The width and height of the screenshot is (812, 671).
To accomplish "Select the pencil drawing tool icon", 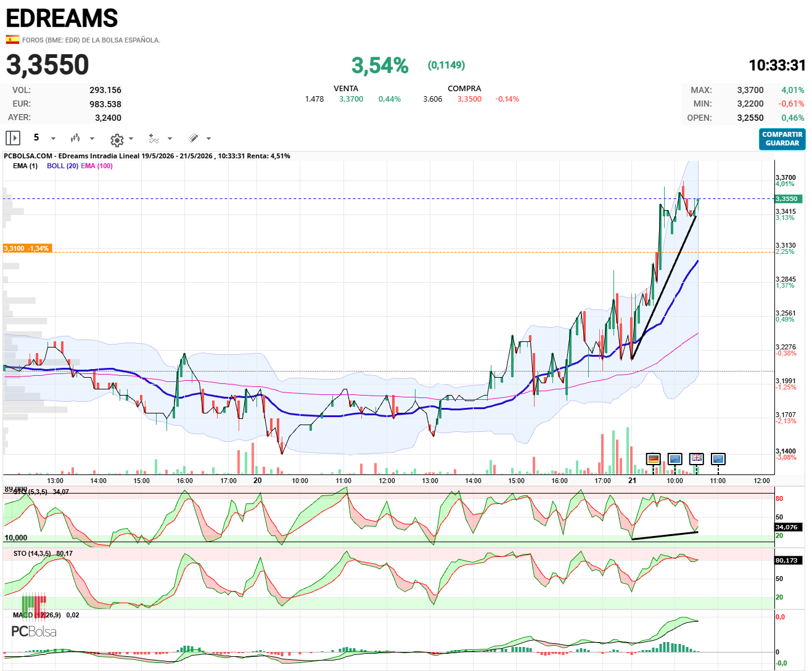I will tap(193, 138).
